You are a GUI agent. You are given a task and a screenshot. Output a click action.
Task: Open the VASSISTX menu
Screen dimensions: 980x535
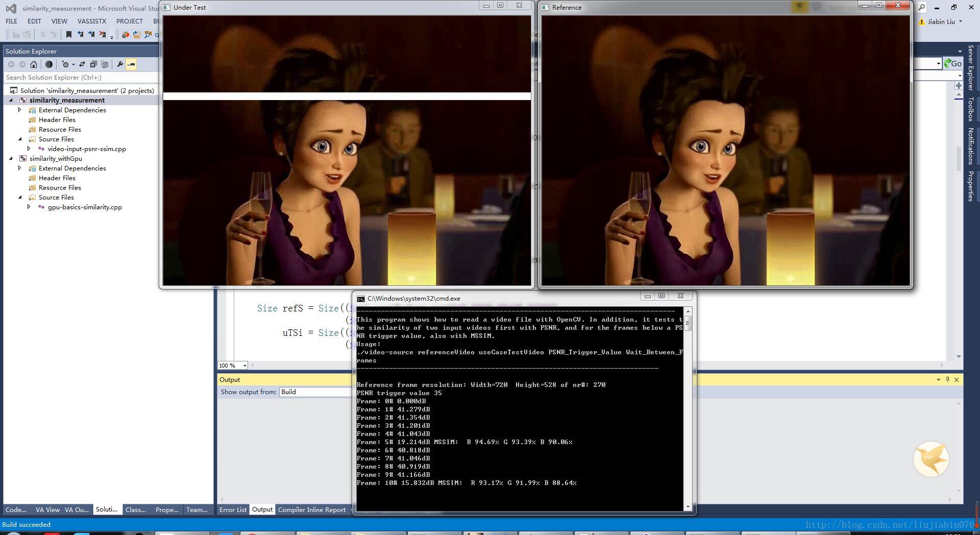(92, 21)
